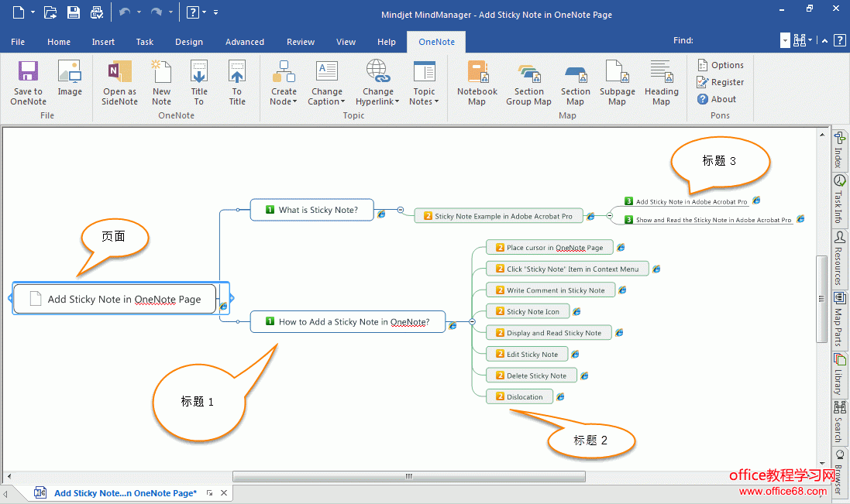This screenshot has height=504, width=850.
Task: Open the File menu tab
Action: click(x=18, y=42)
